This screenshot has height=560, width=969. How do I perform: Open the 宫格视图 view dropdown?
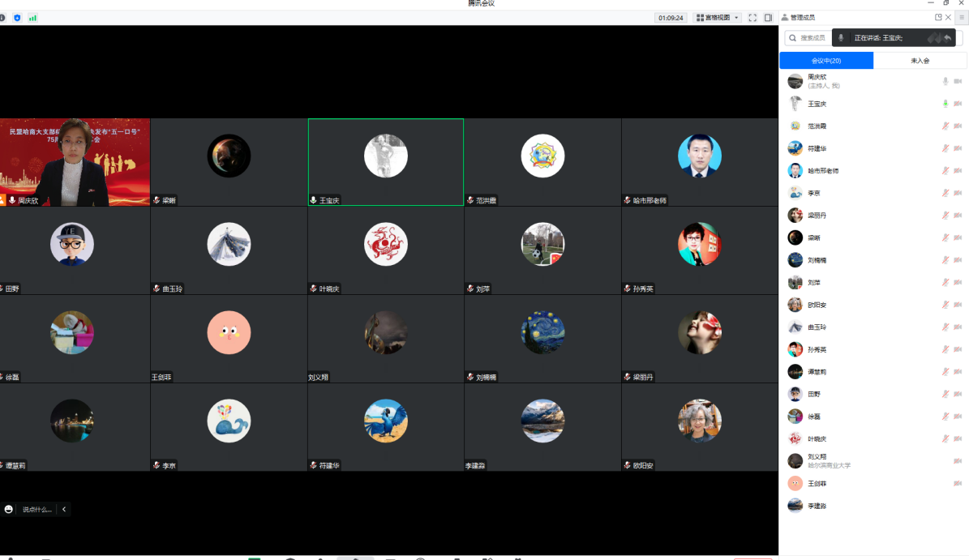(718, 17)
